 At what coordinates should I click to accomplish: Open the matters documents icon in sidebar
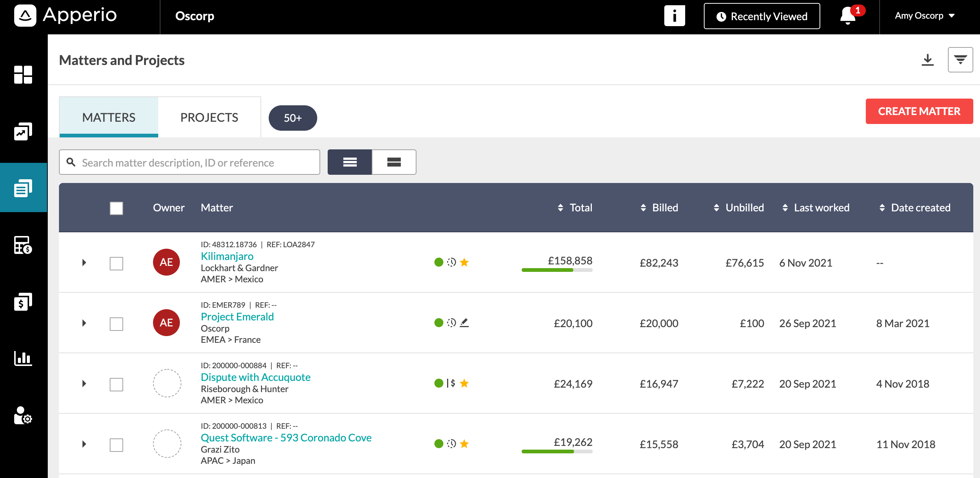tap(23, 187)
